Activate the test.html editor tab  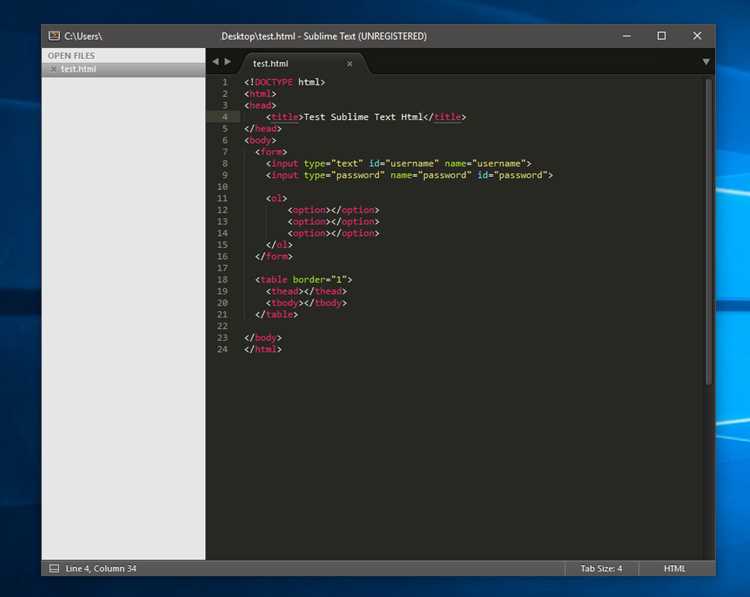coord(303,64)
